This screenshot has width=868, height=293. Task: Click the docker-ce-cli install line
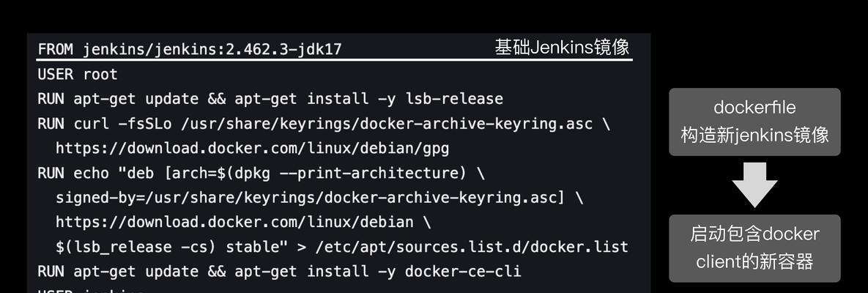[280, 272]
